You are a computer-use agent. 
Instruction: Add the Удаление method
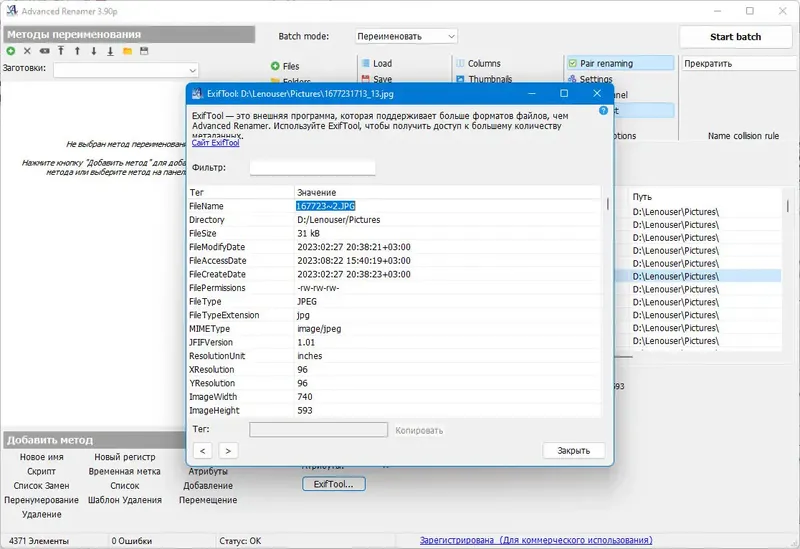pos(42,514)
